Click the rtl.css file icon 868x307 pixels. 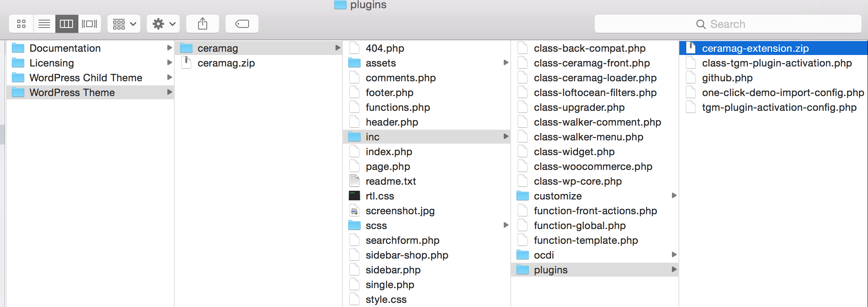(354, 196)
